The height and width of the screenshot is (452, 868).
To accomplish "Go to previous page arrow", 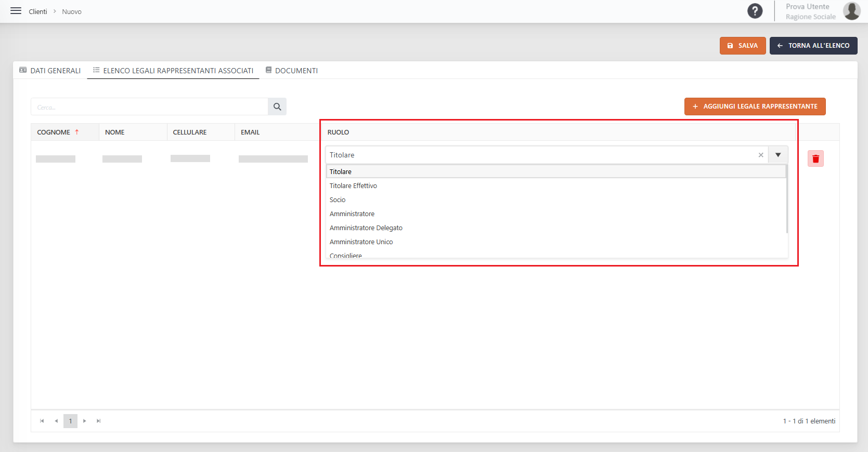I will (56, 421).
